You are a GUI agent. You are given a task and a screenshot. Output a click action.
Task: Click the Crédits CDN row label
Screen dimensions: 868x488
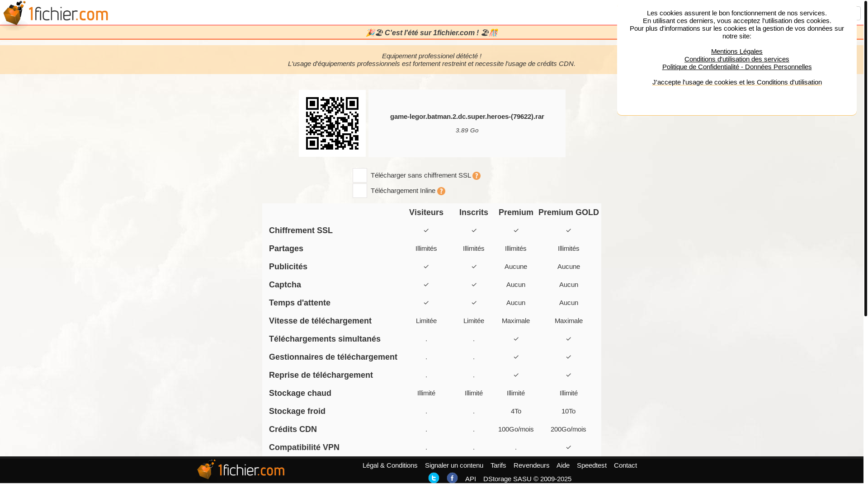point(293,429)
